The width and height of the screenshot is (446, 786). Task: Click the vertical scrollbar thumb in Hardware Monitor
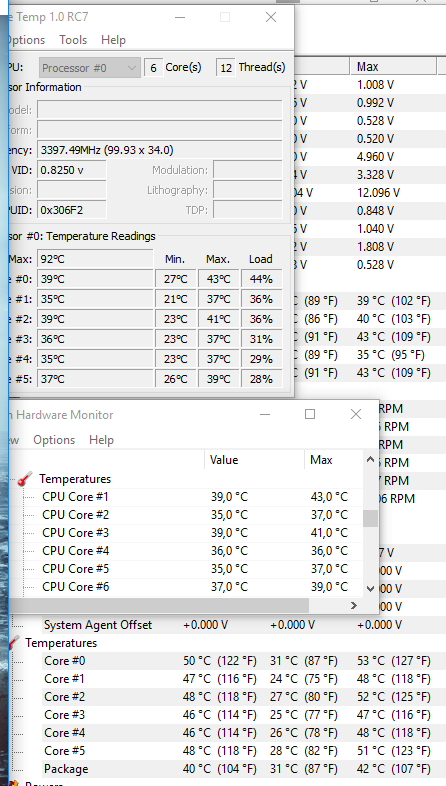click(370, 518)
